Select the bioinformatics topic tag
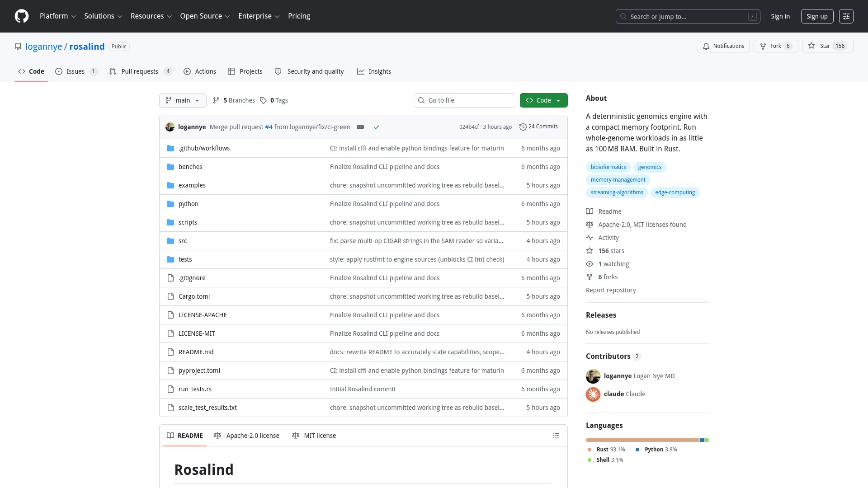The height and width of the screenshot is (488, 868). point(609,167)
